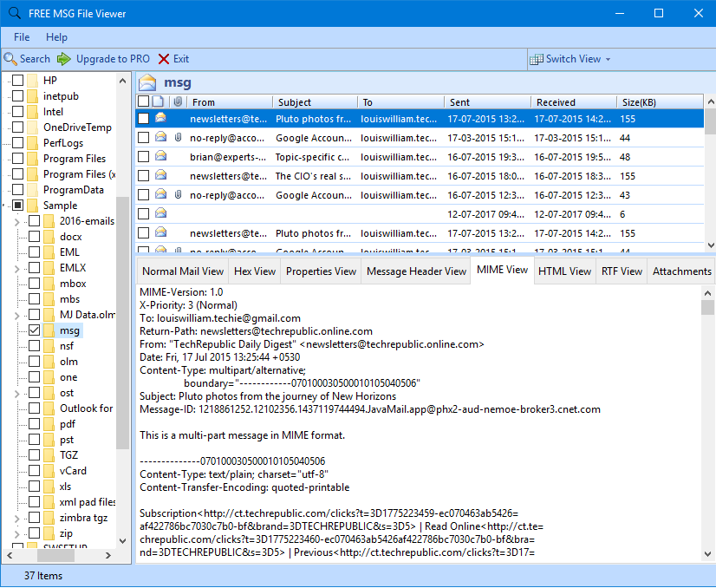The image size is (716, 588).
Task: Check the brian@experts email row checkbox
Action: (143, 157)
